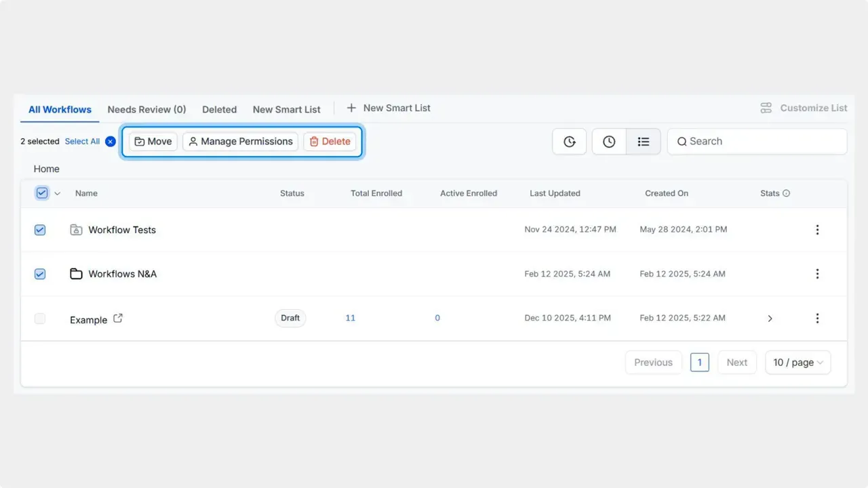Open the kebab menu for Workflow Tests
Viewport: 868px width, 488px height.
tap(817, 229)
